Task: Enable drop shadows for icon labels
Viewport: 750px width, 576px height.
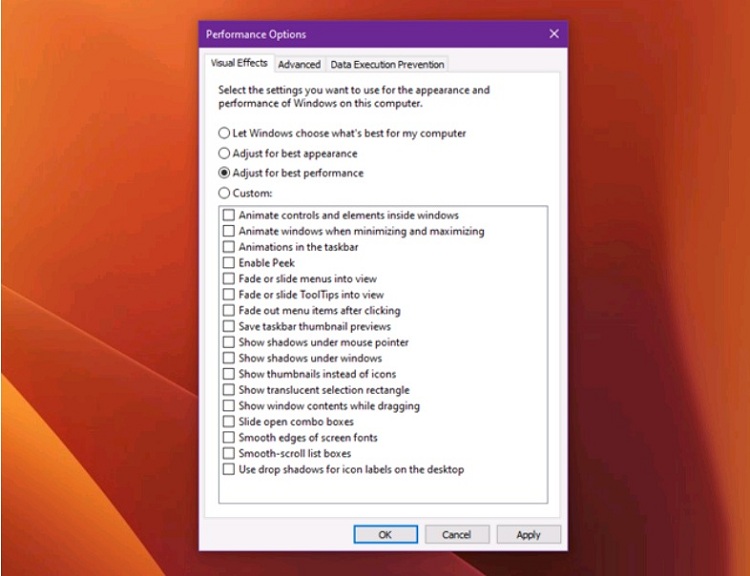Action: [229, 469]
